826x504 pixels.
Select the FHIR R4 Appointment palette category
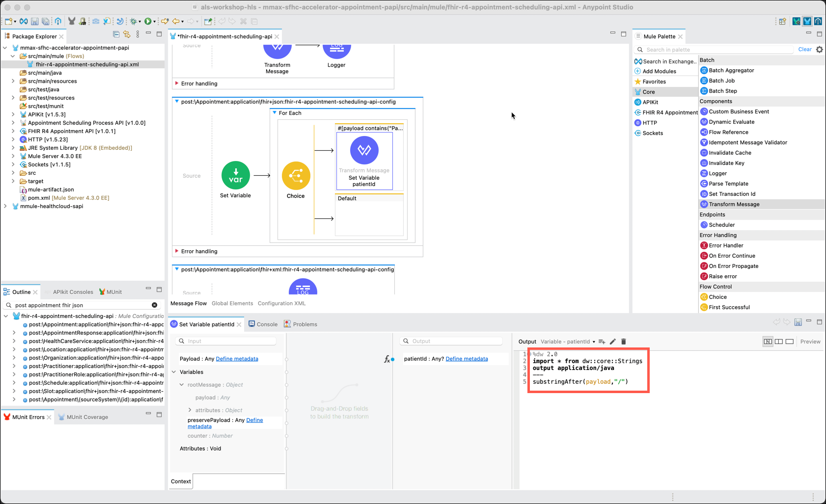pos(666,112)
